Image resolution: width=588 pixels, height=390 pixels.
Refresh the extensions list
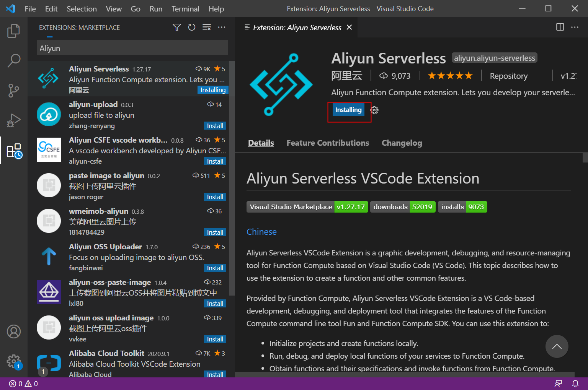click(192, 27)
